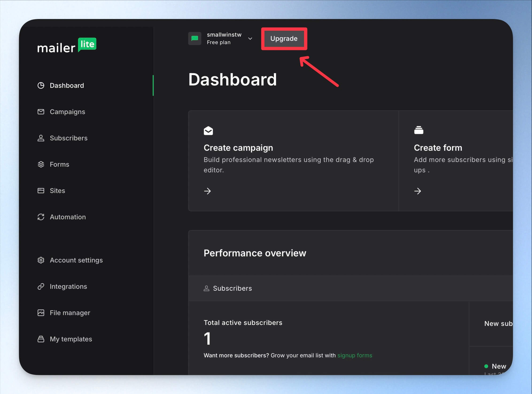Screen dimensions: 532x394
Task: Click the Automation refresh arrows icon
Action: 41,217
